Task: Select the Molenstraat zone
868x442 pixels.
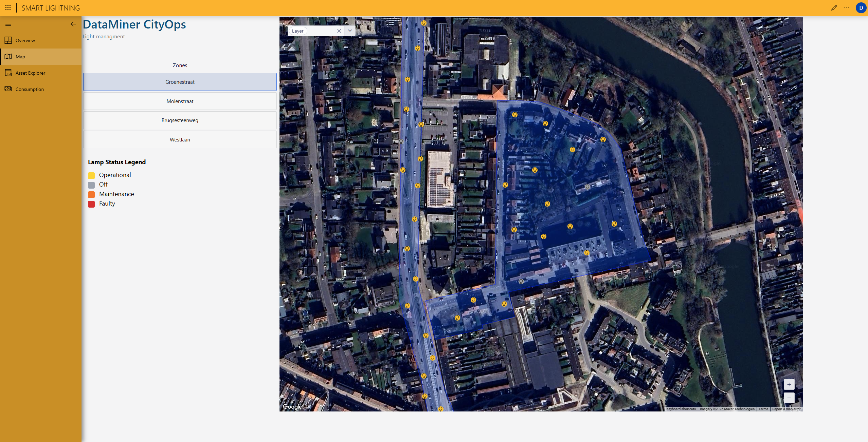Action: [180, 101]
